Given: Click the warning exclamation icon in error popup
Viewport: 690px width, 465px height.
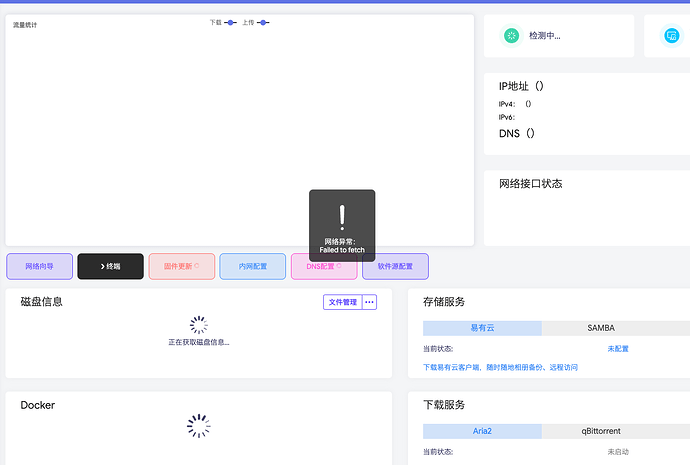Looking at the screenshot, I should tap(342, 216).
